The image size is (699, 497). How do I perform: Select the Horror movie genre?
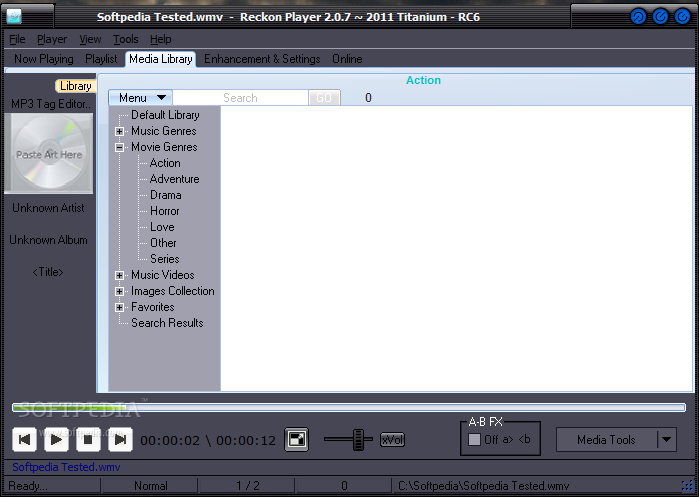point(164,211)
